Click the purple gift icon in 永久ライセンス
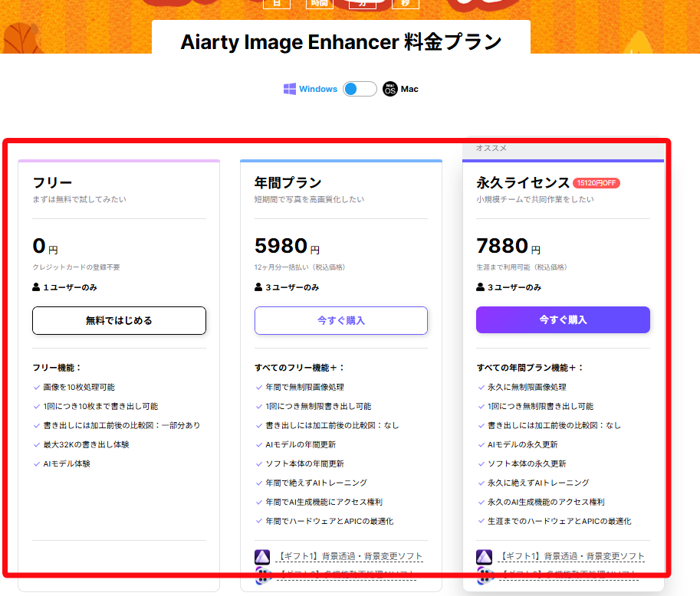 point(484,557)
